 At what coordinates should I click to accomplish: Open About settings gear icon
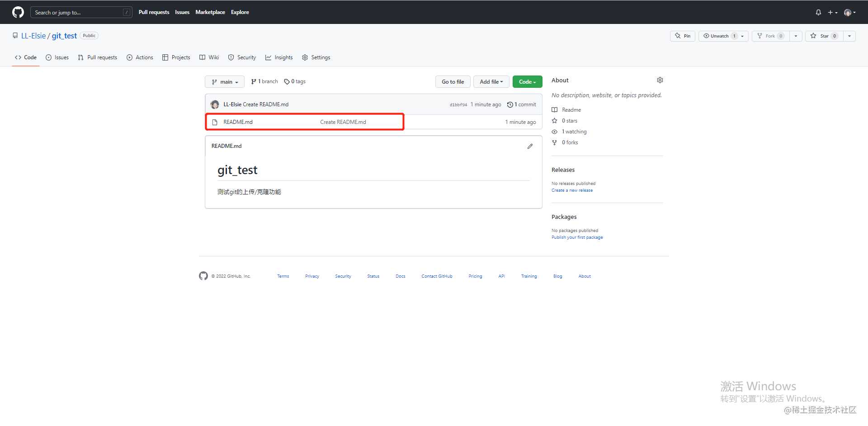pyautogui.click(x=660, y=80)
